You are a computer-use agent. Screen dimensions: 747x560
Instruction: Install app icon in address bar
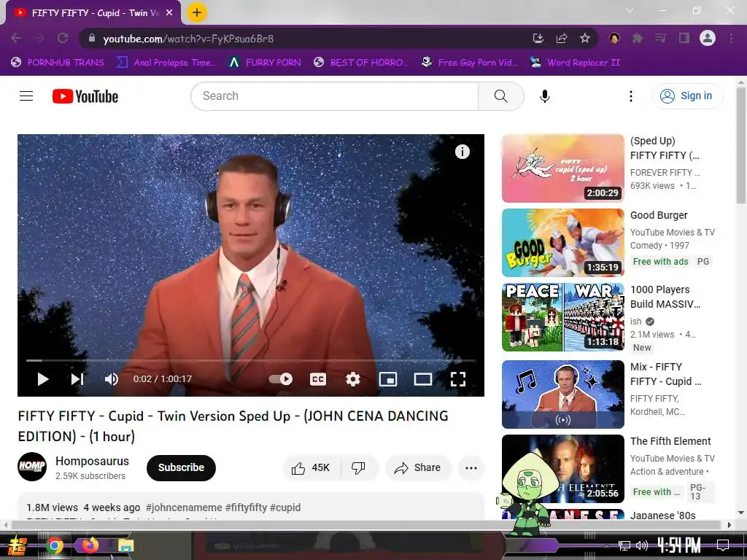coord(538,38)
